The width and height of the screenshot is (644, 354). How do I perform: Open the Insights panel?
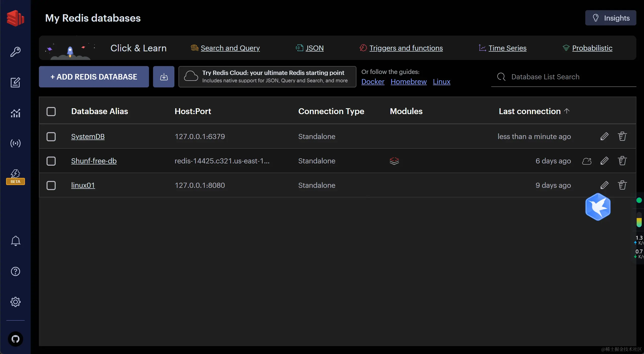[x=610, y=18]
